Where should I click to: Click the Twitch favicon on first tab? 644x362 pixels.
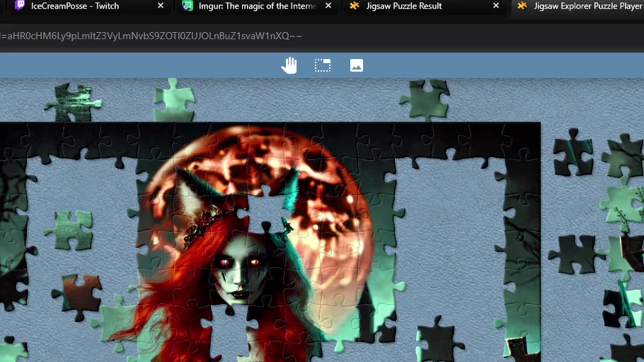(19, 6)
